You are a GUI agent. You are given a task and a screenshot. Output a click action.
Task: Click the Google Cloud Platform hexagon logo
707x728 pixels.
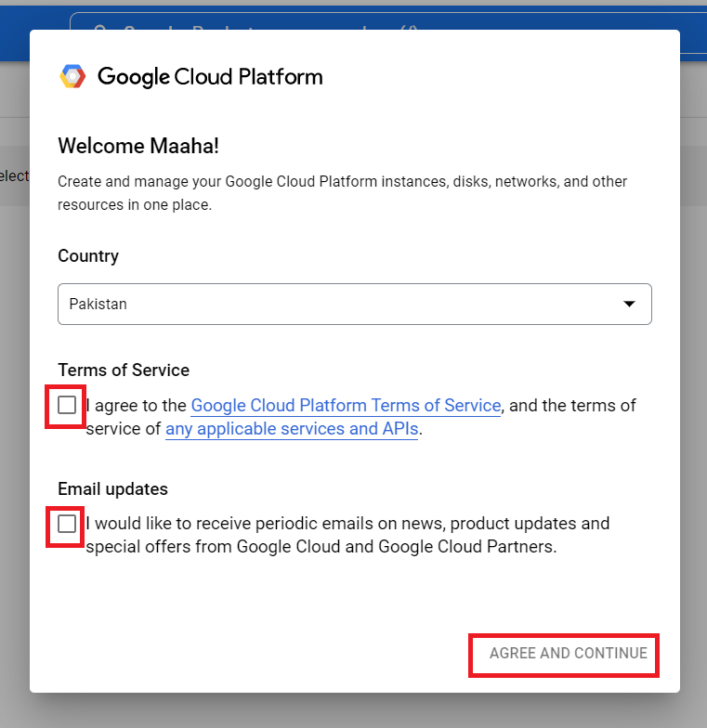tap(72, 76)
